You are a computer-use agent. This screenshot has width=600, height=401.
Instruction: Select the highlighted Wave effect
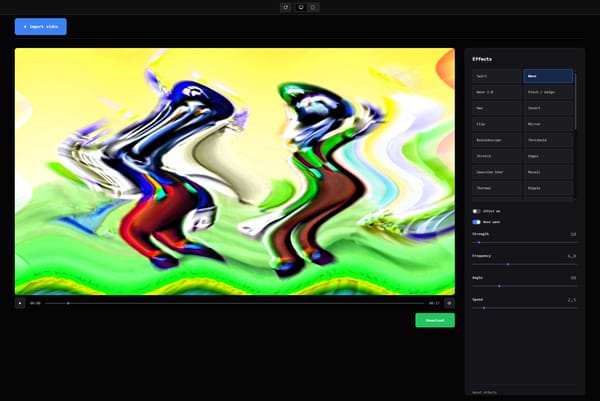tap(548, 76)
